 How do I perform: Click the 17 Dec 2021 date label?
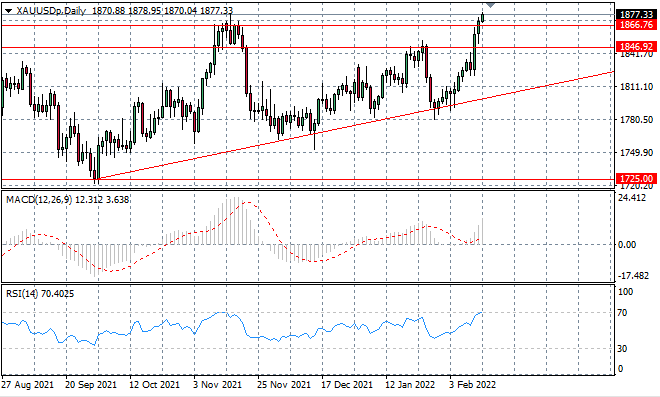[347, 384]
